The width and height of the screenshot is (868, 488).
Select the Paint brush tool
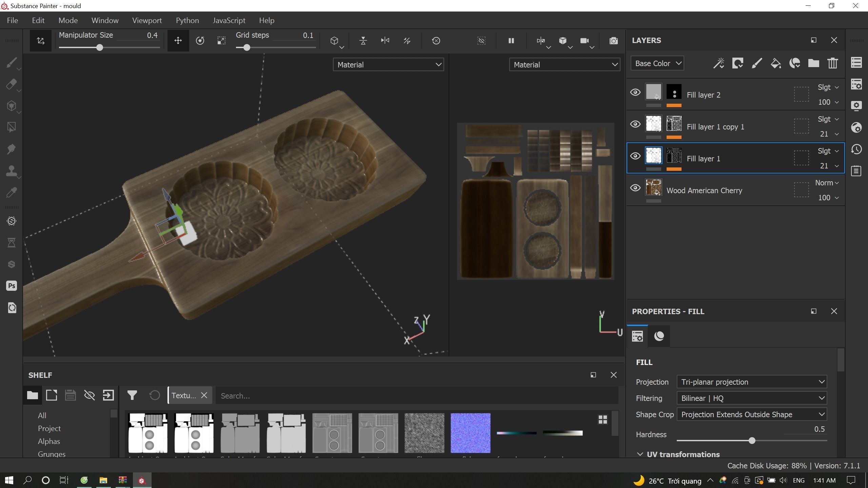click(x=12, y=63)
